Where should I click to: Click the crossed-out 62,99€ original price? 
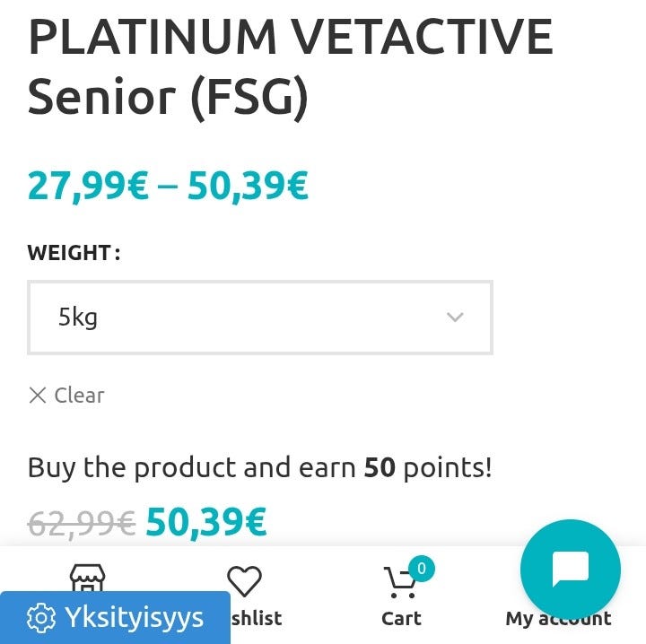(82, 522)
